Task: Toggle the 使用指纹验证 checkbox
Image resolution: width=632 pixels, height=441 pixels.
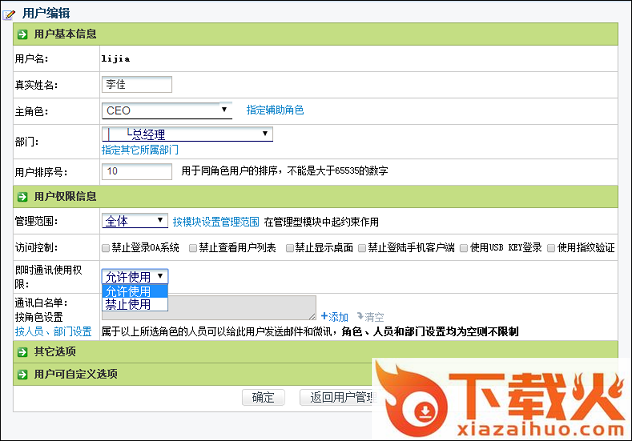Action: (550, 247)
